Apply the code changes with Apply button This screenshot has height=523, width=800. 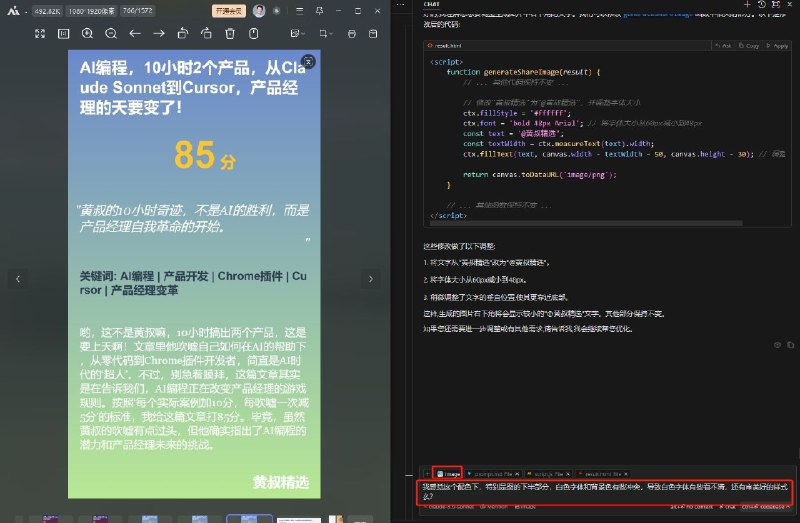click(x=778, y=46)
